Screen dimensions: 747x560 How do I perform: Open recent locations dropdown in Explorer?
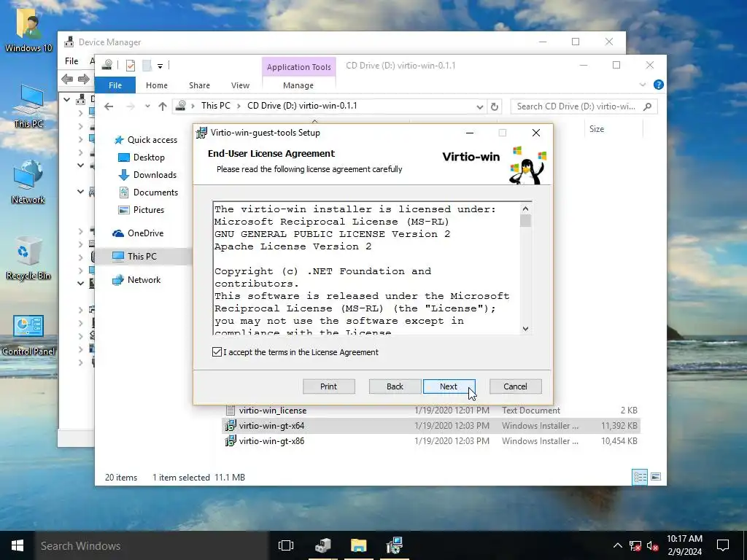pyautogui.click(x=147, y=106)
